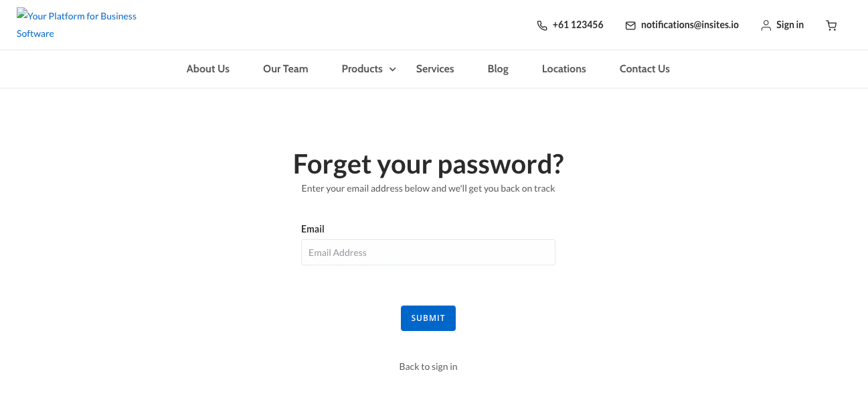Open the Products menu

[362, 69]
